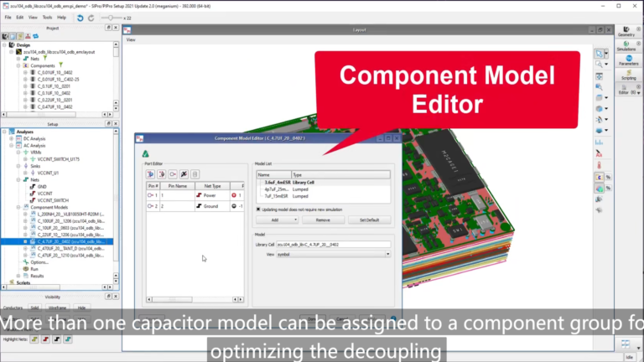Click the thermometer icon in Layout toolbar
The image size is (644, 362).
[600, 165]
